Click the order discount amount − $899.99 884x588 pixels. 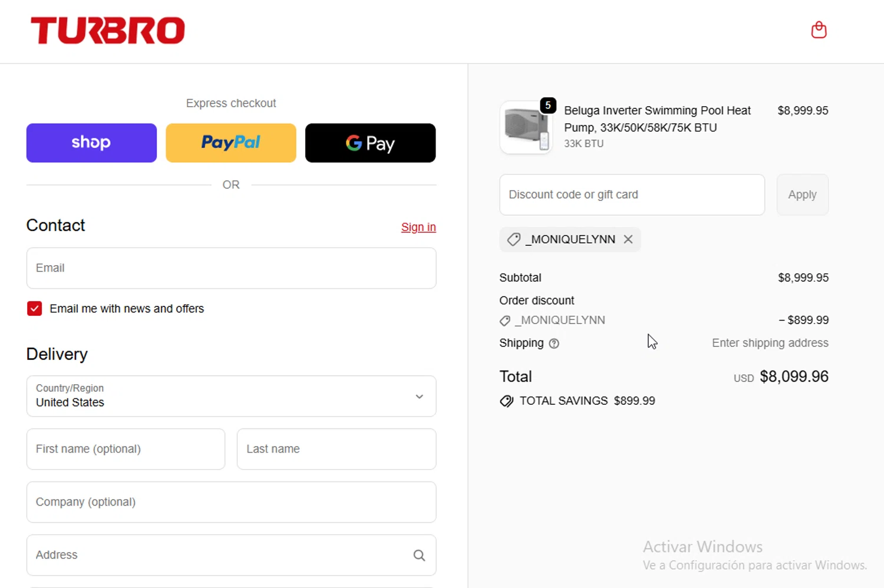tap(803, 320)
